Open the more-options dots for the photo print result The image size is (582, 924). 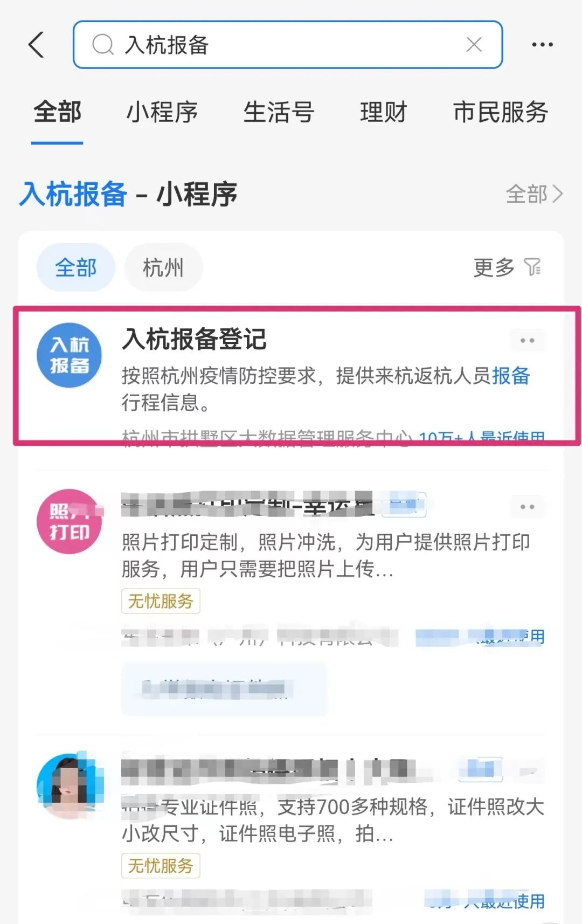click(x=527, y=507)
